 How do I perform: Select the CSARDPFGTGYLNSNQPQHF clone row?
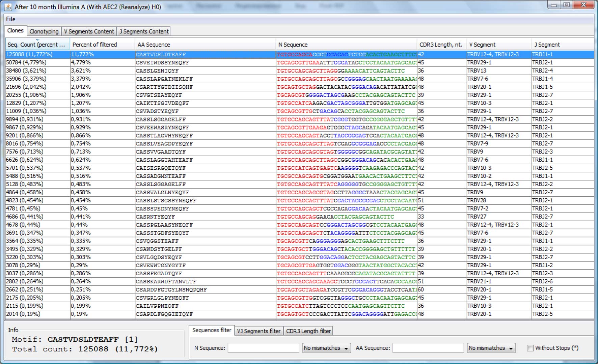click(x=171, y=290)
